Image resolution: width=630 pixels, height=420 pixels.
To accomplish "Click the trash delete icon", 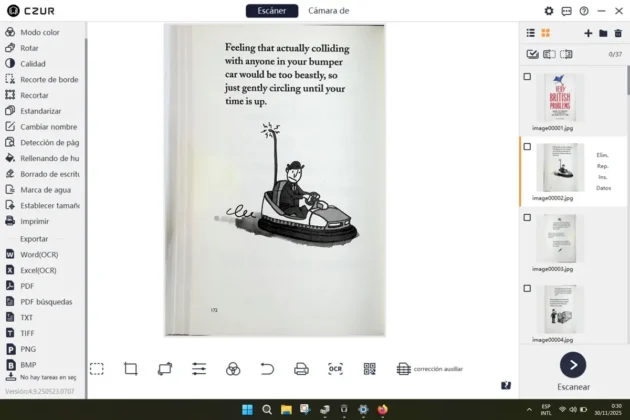I will (x=617, y=33).
